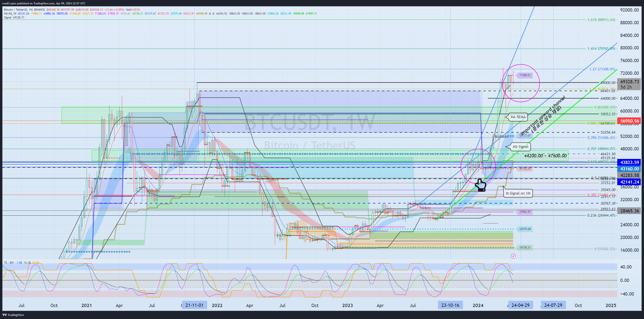
Task: Click the 71280.01 indicator value tag
Action: (525, 75)
